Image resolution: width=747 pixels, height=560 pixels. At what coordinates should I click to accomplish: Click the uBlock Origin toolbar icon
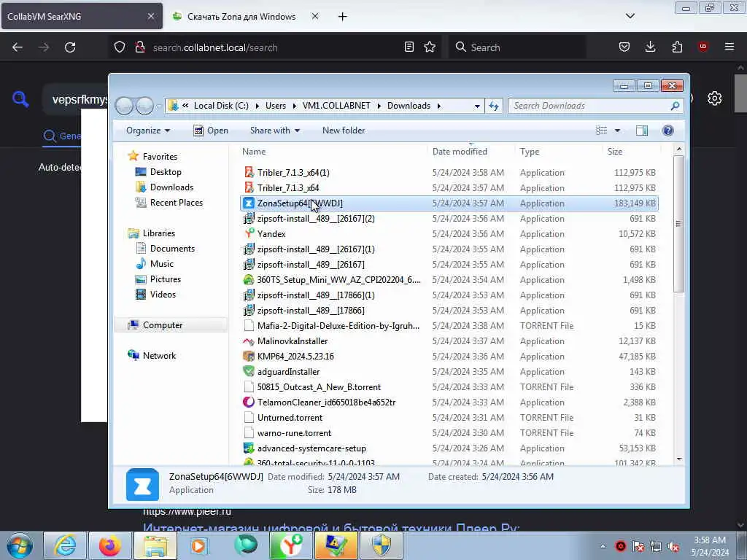tap(703, 47)
